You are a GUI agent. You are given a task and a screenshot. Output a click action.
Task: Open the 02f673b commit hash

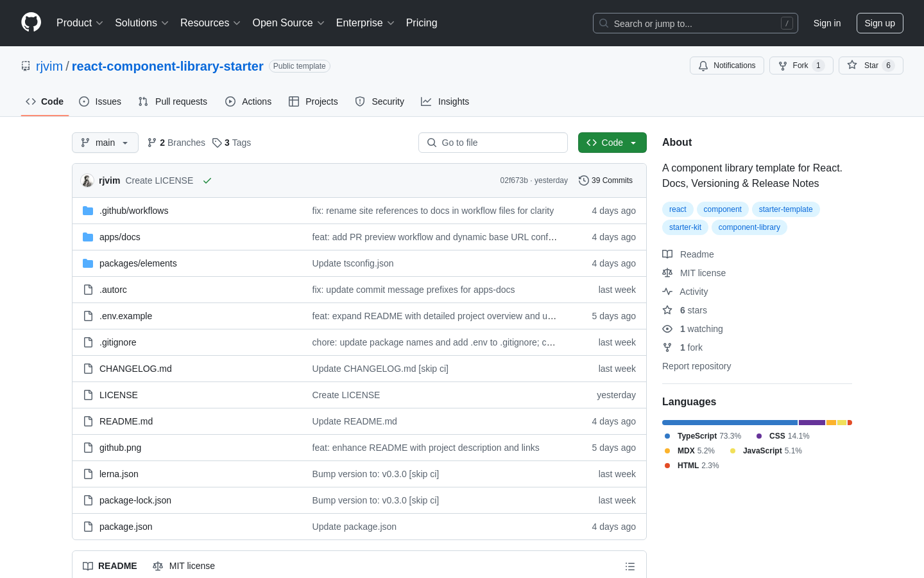pos(514,180)
